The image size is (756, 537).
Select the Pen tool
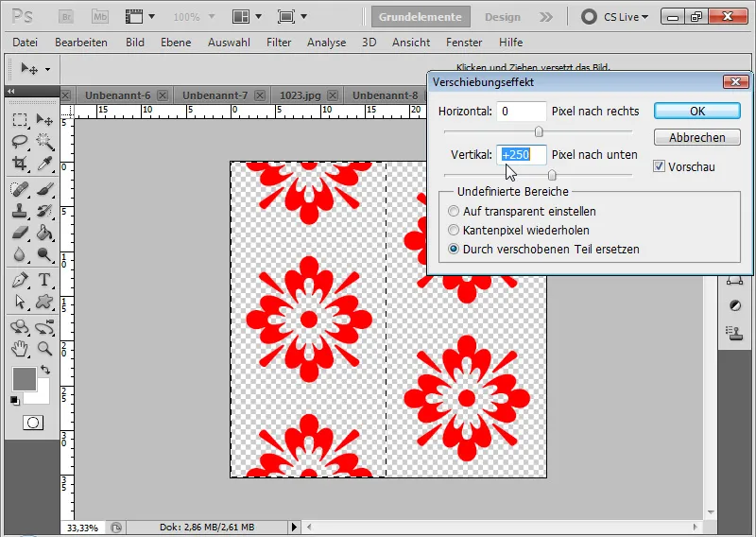[20, 280]
